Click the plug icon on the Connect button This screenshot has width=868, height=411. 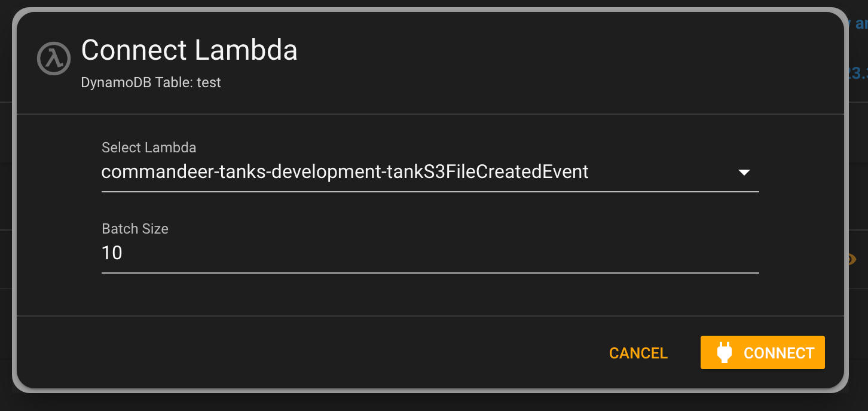tap(724, 353)
